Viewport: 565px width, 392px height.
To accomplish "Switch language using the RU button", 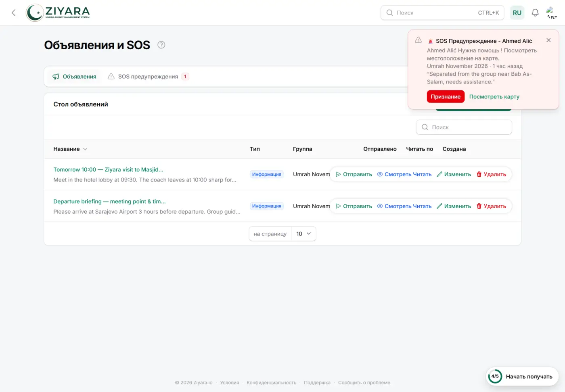I will (517, 13).
